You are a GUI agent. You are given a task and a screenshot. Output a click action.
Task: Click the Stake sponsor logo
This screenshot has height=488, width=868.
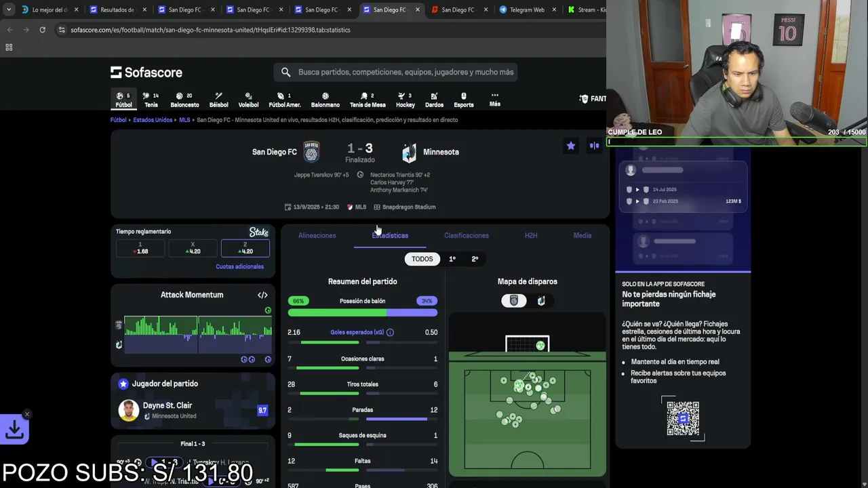pos(259,232)
